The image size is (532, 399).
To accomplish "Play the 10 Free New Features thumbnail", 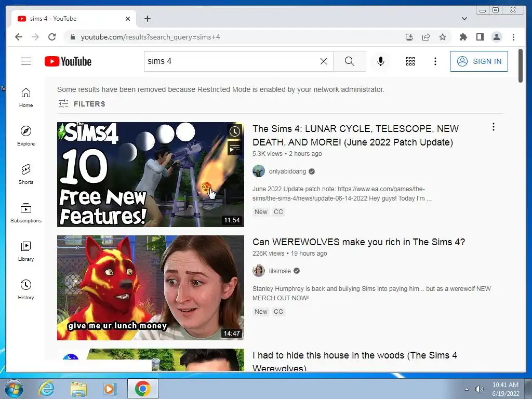I will coord(150,175).
